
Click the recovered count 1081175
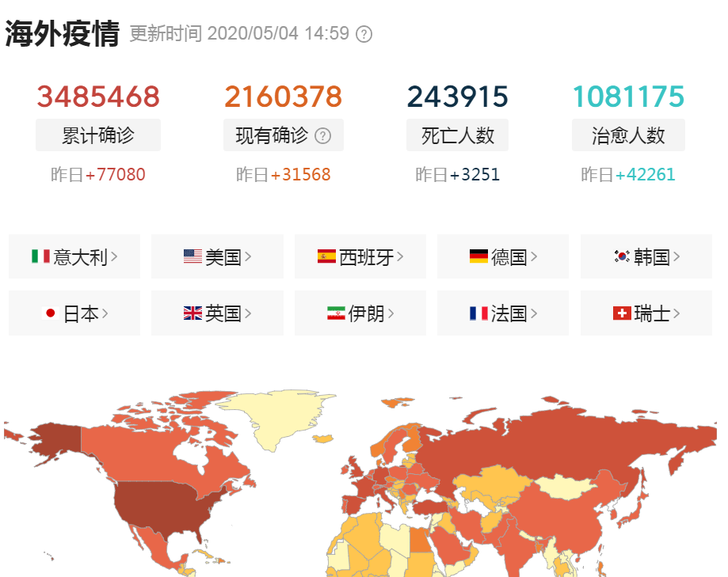pos(629,97)
